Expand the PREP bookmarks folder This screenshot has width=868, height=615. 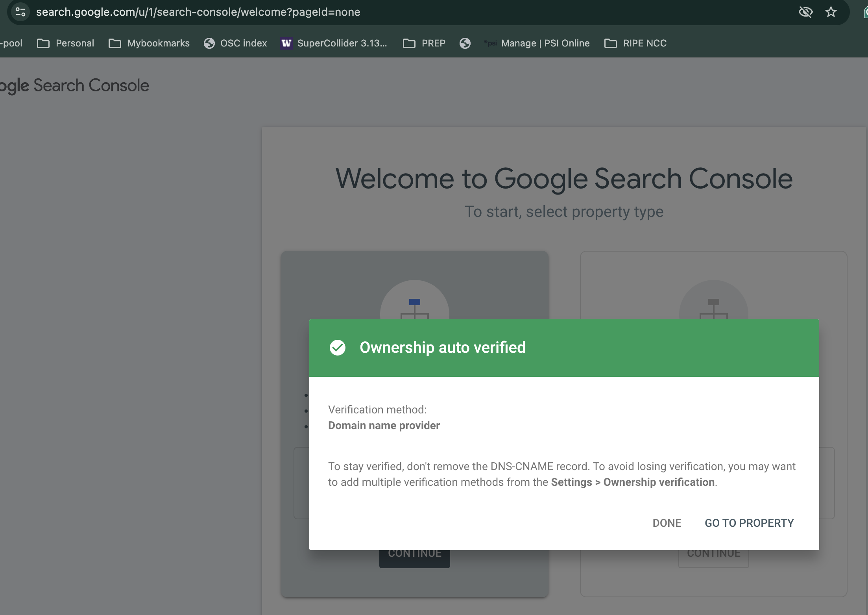(424, 43)
